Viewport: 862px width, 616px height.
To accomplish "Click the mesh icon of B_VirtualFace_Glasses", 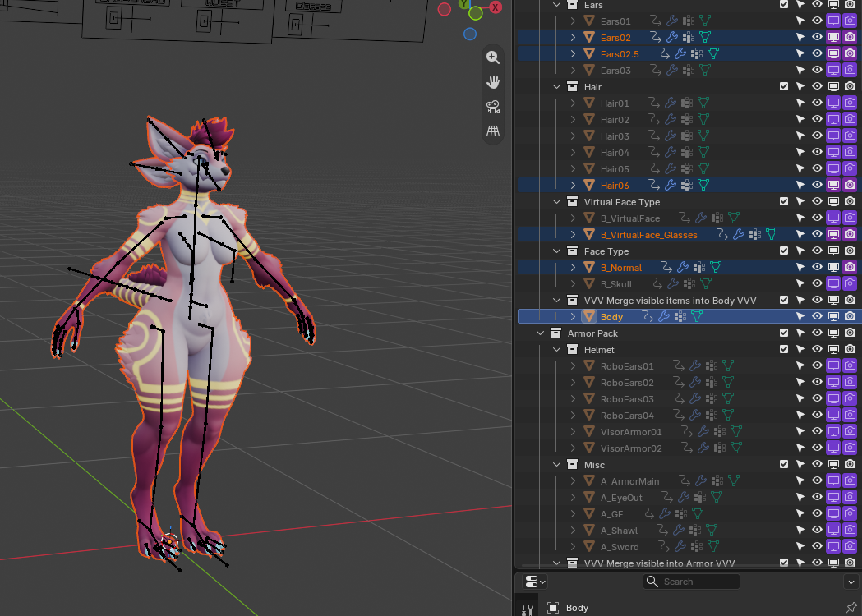I will pyautogui.click(x=589, y=235).
